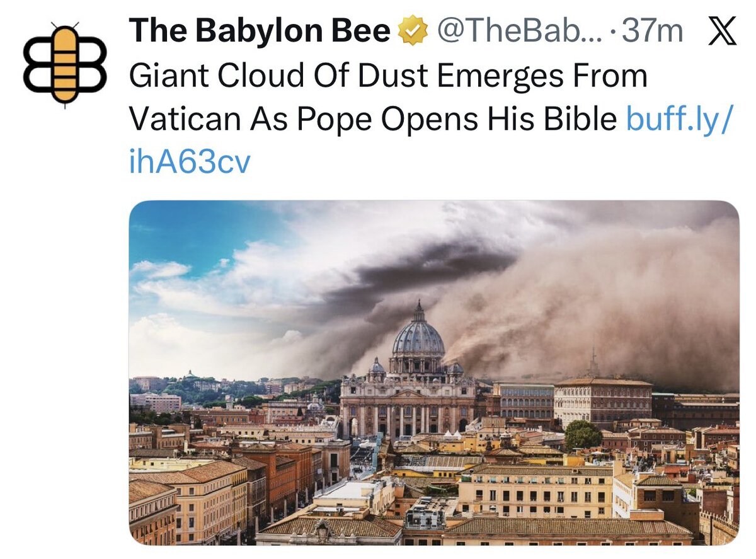Click the gold verified badge

413,31
